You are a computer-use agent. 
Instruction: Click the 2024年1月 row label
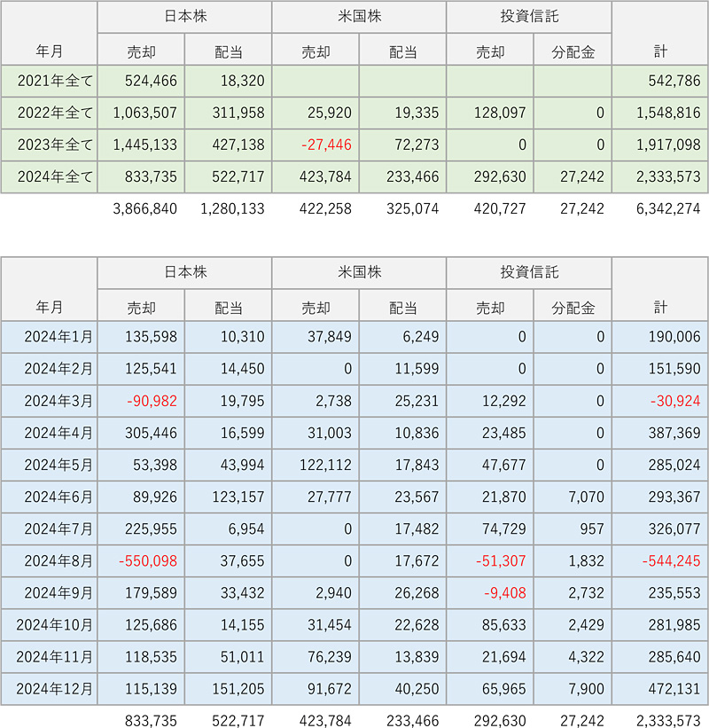point(58,337)
